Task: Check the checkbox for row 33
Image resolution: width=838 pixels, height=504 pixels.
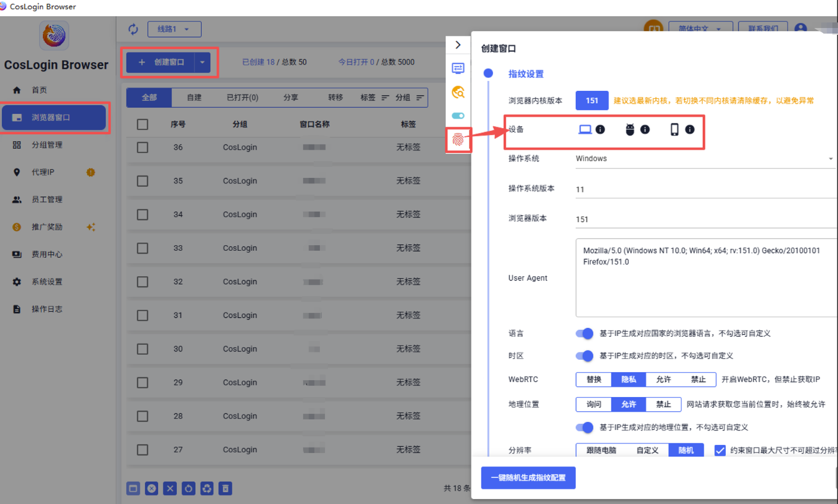Action: click(143, 248)
